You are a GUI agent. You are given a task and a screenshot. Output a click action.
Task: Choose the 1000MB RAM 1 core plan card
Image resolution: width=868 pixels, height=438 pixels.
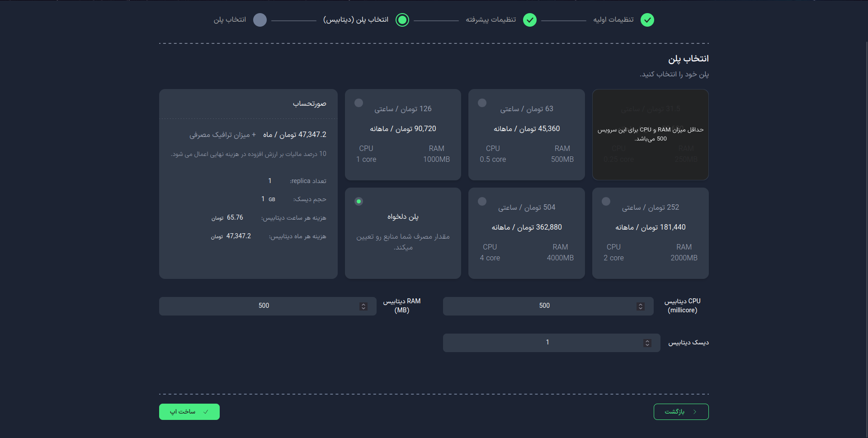(x=403, y=135)
